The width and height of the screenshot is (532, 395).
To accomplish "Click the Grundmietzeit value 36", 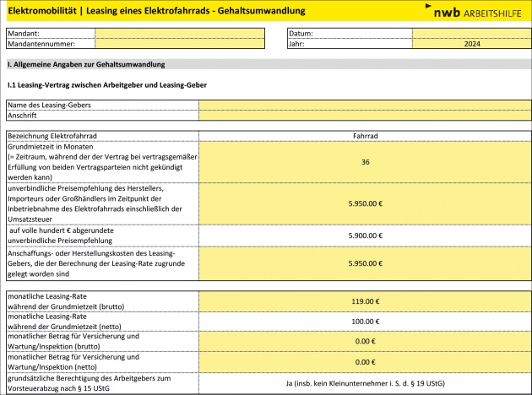I will point(365,161).
